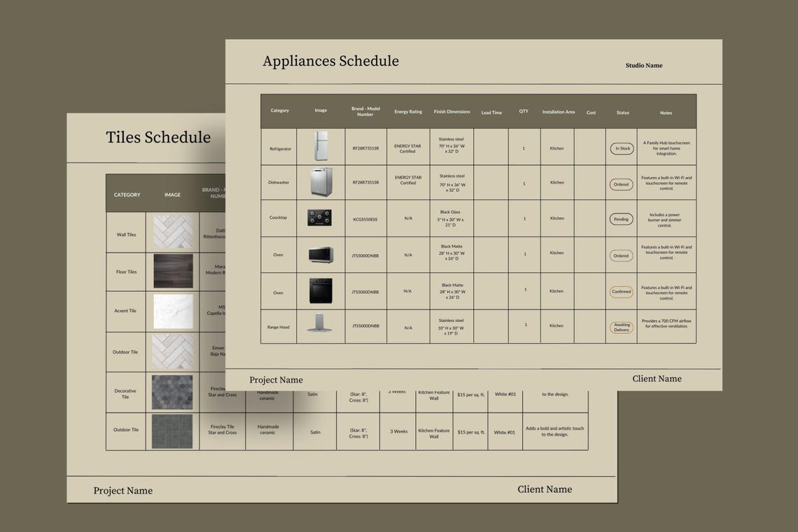Toggle the In Stock status badge
The width and height of the screenshot is (798, 532).
[622, 148]
